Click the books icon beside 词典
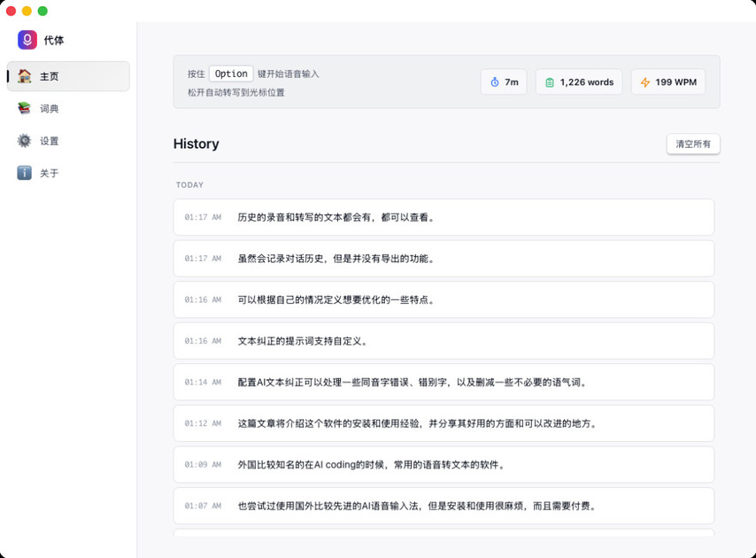Image resolution: width=756 pixels, height=558 pixels. tap(25, 109)
